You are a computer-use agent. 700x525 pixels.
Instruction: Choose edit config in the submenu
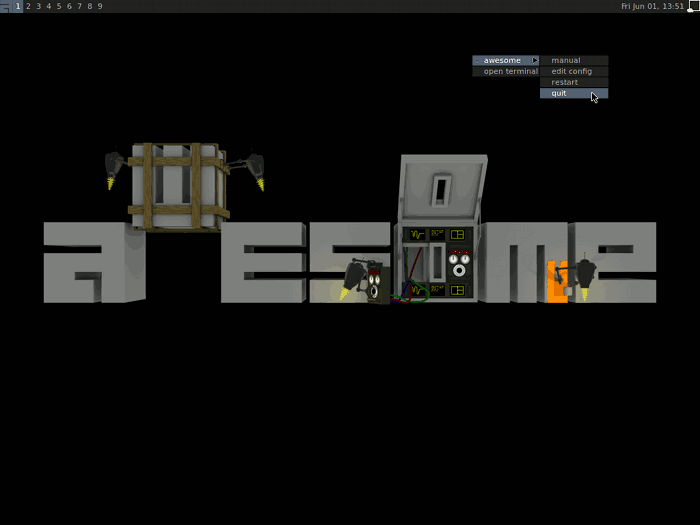574,71
